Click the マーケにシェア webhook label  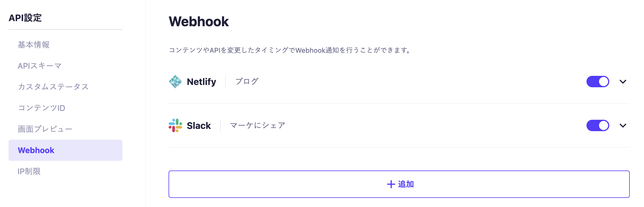click(257, 125)
